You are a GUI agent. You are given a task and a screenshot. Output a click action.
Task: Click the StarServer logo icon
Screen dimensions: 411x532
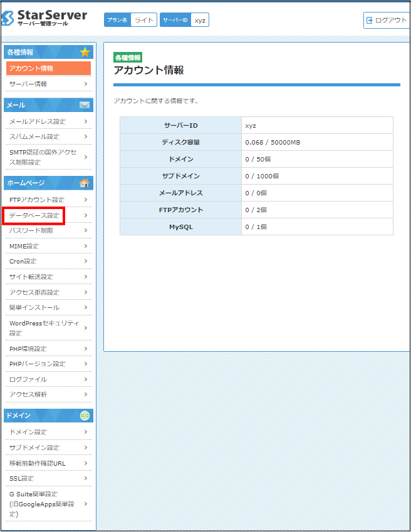coord(8,18)
